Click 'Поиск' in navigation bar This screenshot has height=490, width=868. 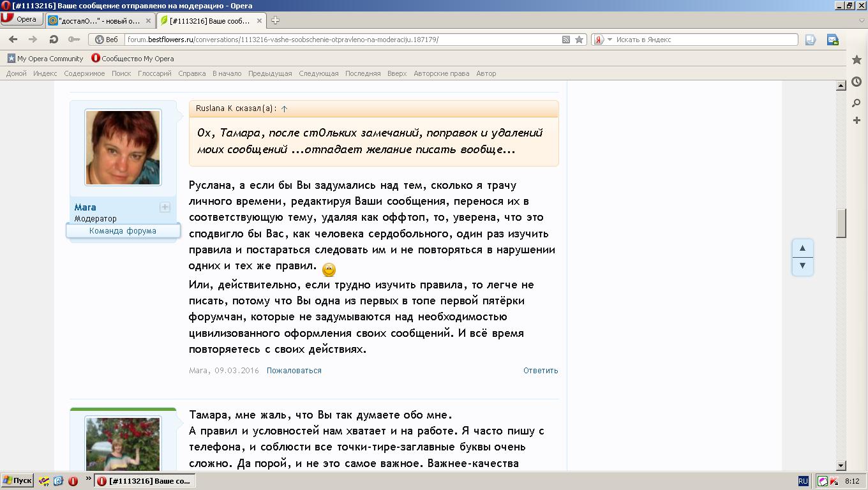[x=121, y=73]
